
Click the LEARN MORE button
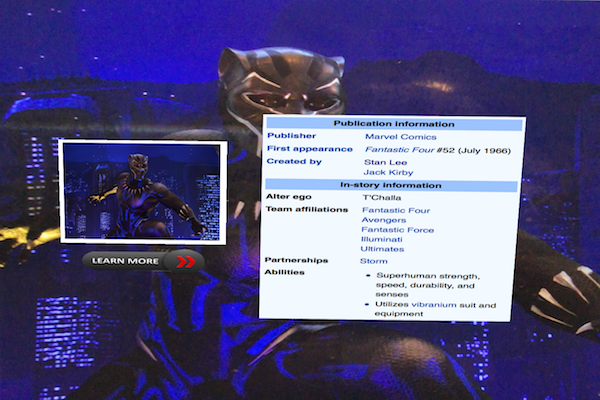[143, 261]
